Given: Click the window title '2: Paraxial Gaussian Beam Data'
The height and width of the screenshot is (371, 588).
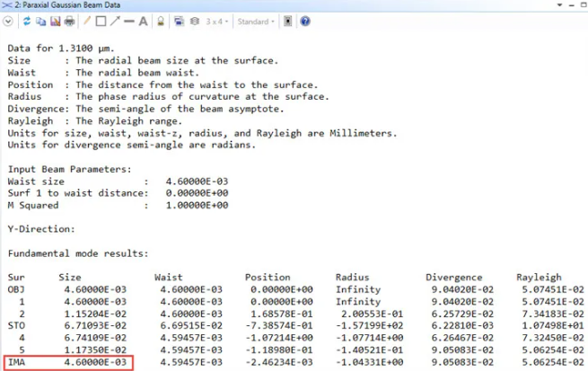Looking at the screenshot, I should [x=67, y=5].
